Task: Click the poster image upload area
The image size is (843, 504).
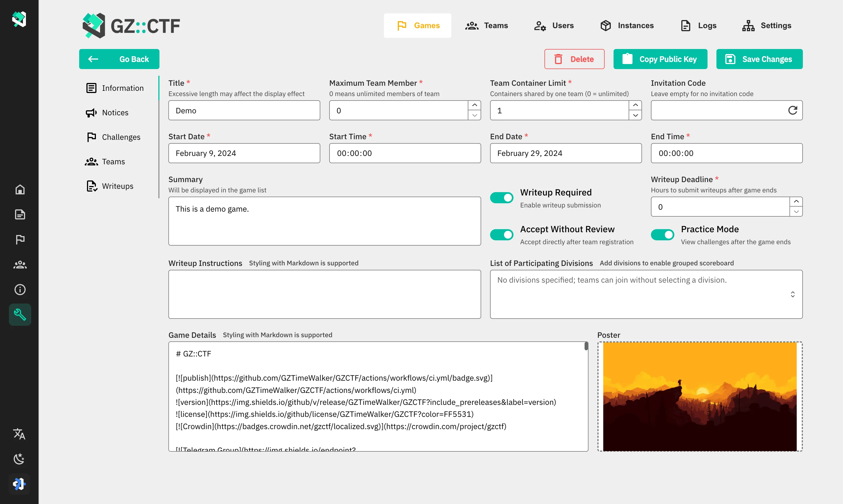Action: (699, 396)
